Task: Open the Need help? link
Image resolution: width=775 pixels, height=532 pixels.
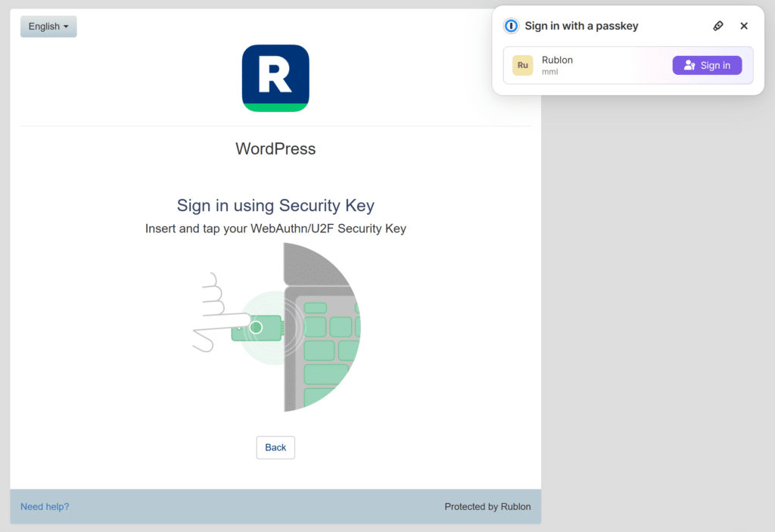Action: click(x=44, y=506)
